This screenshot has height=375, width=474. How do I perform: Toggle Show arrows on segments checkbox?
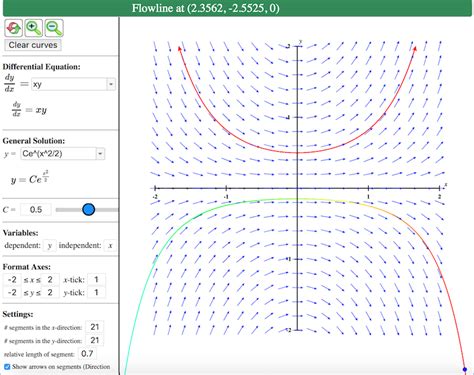(x=7, y=367)
